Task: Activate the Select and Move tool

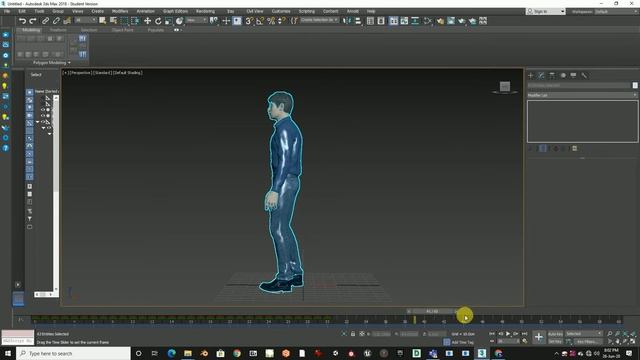Action: [x=147, y=21]
